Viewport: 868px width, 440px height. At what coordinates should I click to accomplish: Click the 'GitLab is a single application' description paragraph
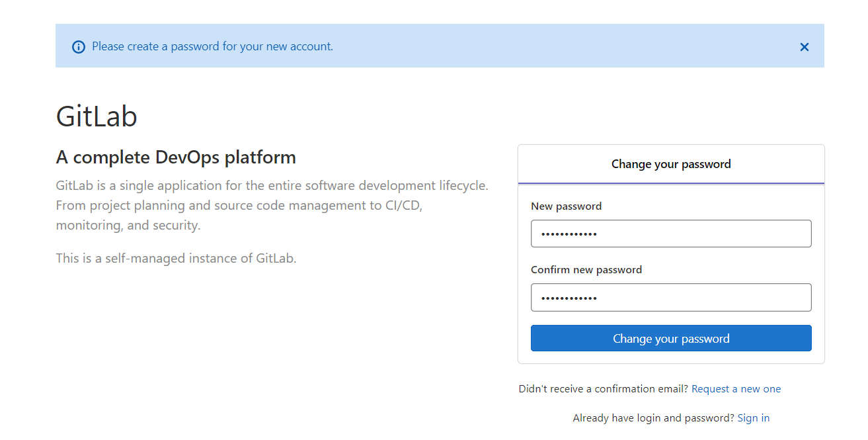[x=272, y=186]
